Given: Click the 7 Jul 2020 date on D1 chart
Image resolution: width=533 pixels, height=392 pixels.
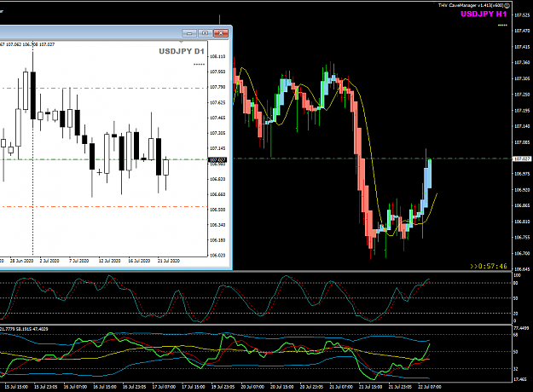Looking at the screenshot, I should (x=78, y=261).
